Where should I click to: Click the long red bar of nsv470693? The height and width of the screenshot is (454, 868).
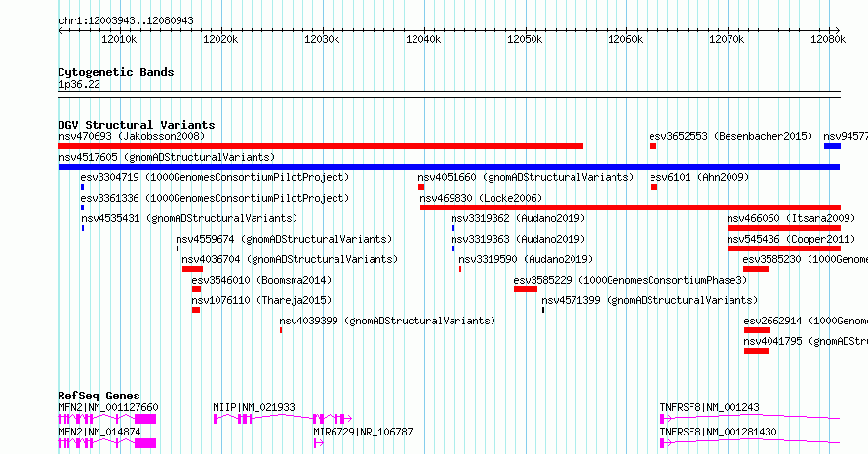321,146
